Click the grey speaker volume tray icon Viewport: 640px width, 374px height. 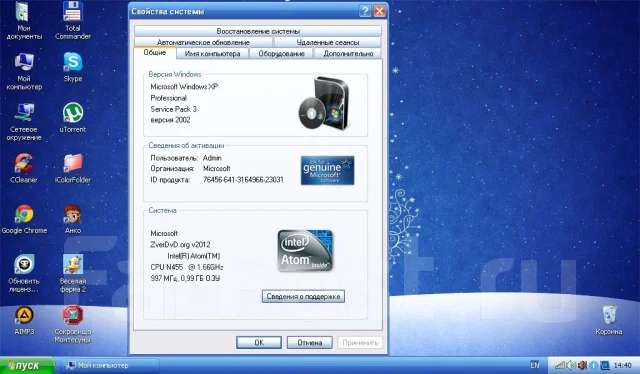point(571,365)
